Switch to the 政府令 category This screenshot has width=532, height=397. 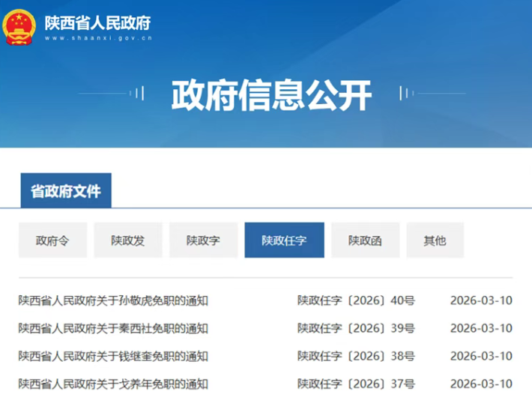pos(52,240)
